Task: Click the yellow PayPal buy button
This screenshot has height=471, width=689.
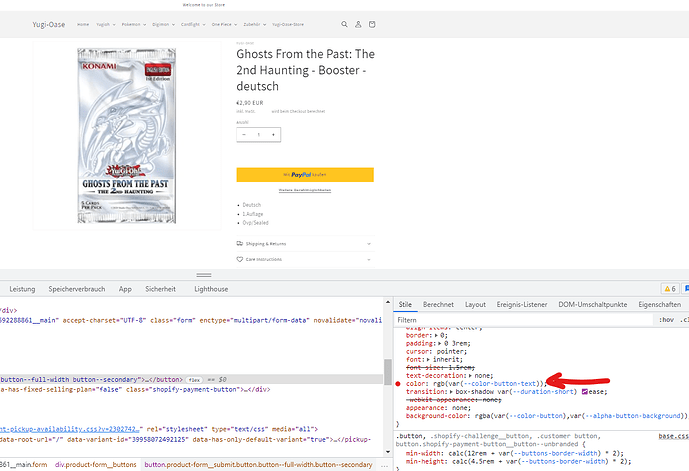Action: click(x=304, y=174)
